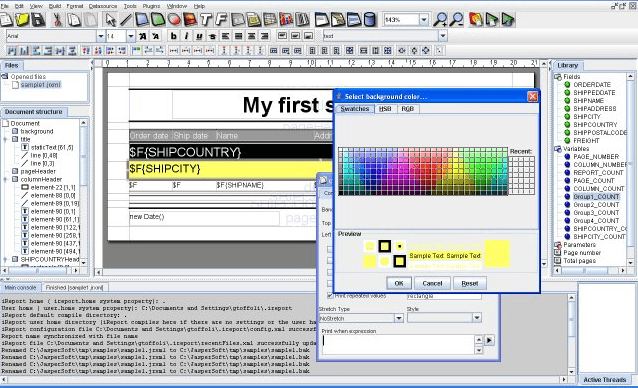Select the green Rounded rectangle tool

[158, 20]
